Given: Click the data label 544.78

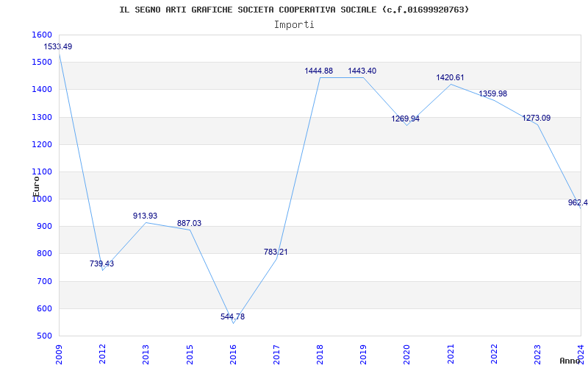Looking at the screenshot, I should coord(232,316).
